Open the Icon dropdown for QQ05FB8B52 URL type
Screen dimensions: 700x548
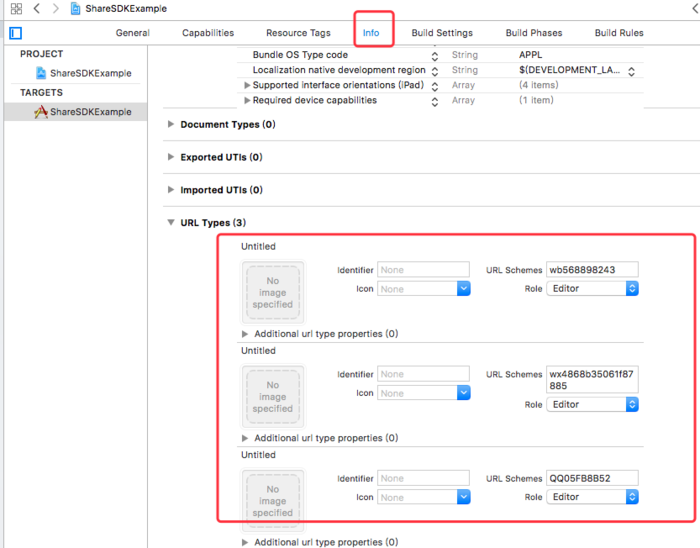463,497
